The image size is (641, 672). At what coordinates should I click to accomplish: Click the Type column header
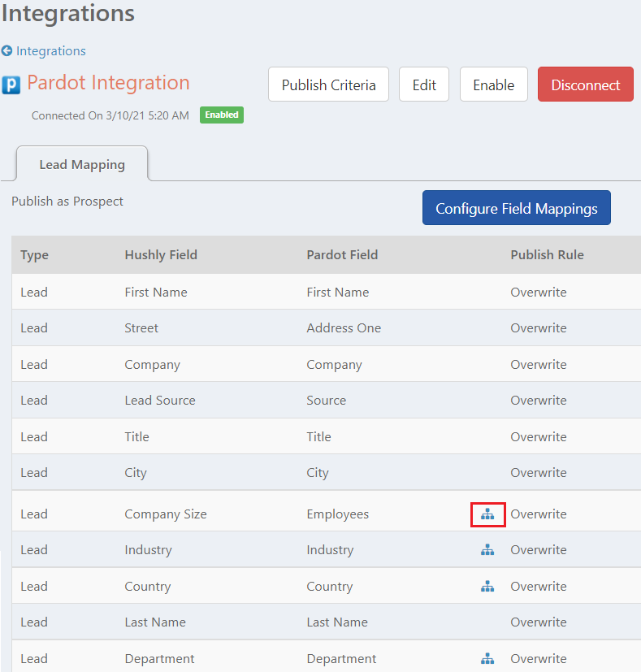pyautogui.click(x=35, y=255)
